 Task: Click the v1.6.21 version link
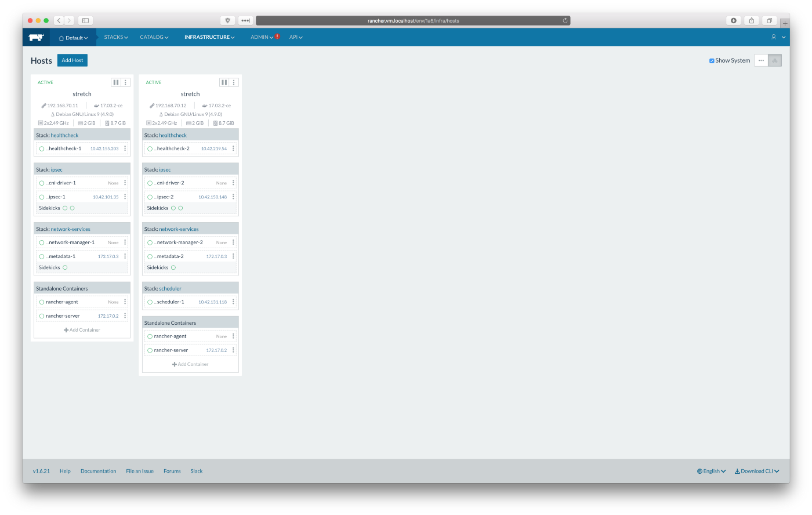(41, 471)
